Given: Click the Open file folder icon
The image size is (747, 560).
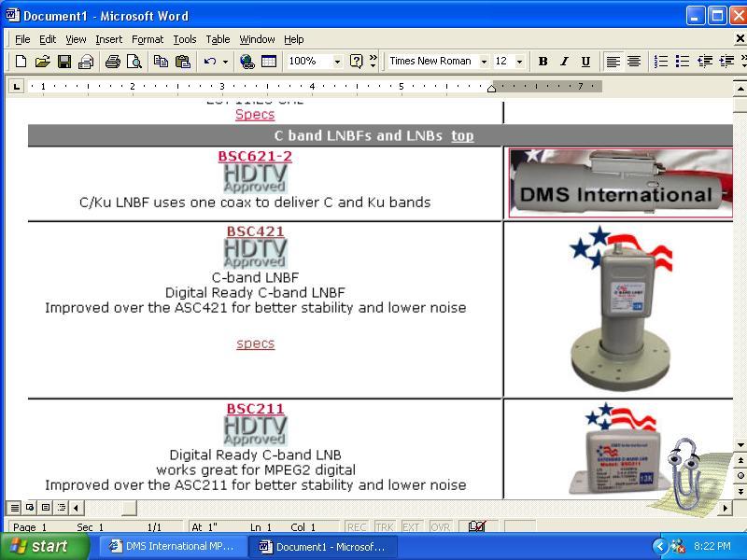Looking at the screenshot, I should coord(42,62).
